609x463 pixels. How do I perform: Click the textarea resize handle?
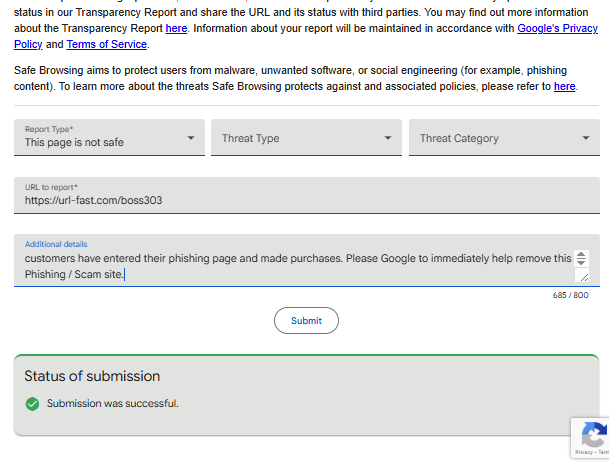(583, 277)
